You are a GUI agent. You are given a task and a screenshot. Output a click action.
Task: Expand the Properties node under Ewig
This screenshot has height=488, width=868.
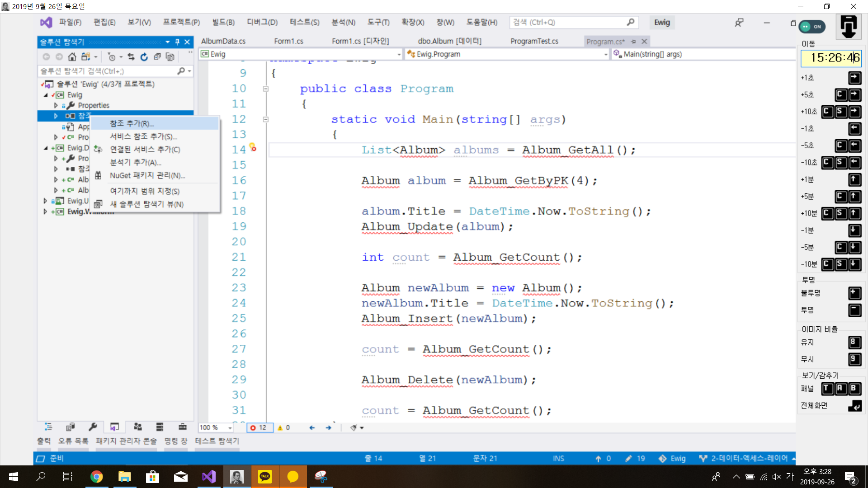pos(56,105)
